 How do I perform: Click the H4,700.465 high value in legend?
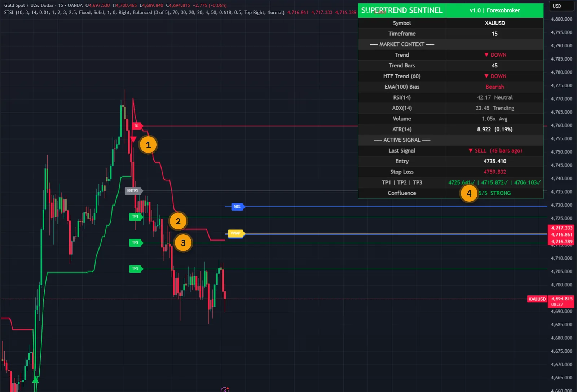coord(125,5)
